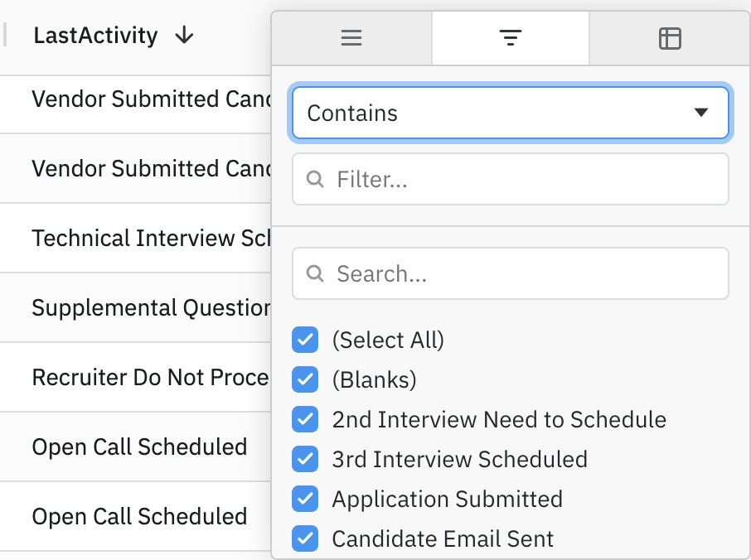Focus the Filter... text input

point(522,179)
